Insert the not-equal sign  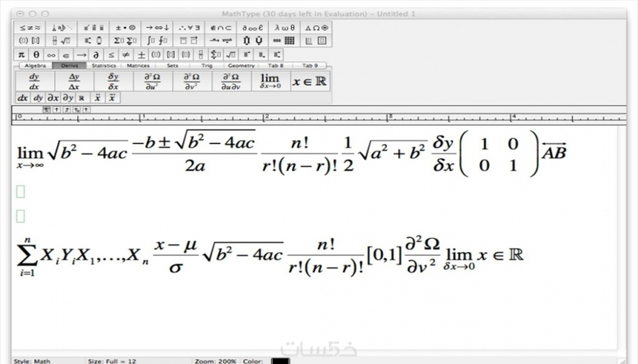coord(126,55)
